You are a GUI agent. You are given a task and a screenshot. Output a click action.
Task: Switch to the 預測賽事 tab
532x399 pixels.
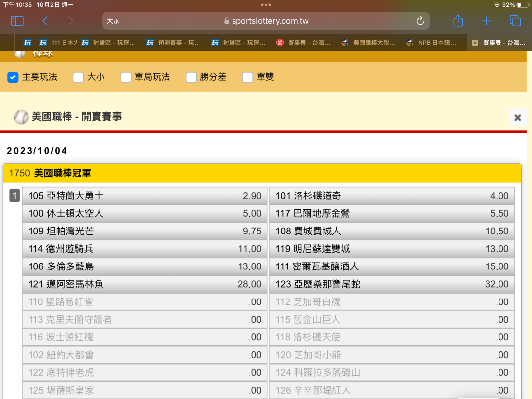[175, 43]
